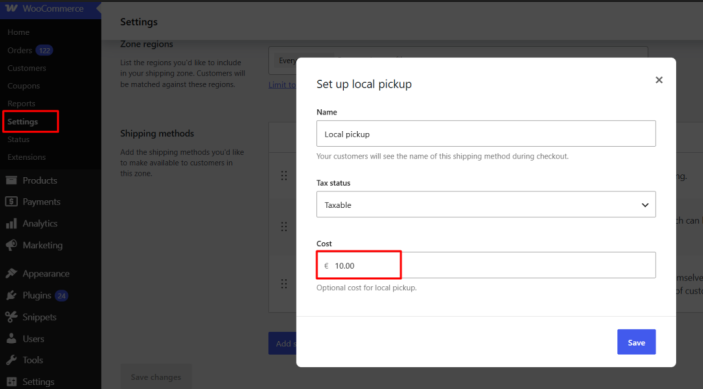Open the Coupons submenu item
Image resolution: width=703 pixels, height=389 pixels.
[x=23, y=86]
